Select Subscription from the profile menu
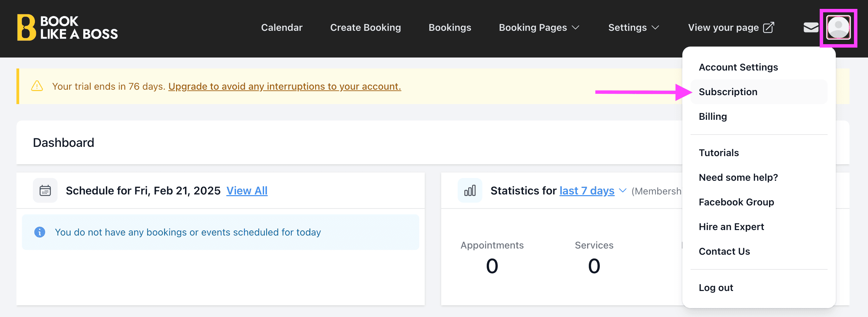 pos(728,92)
